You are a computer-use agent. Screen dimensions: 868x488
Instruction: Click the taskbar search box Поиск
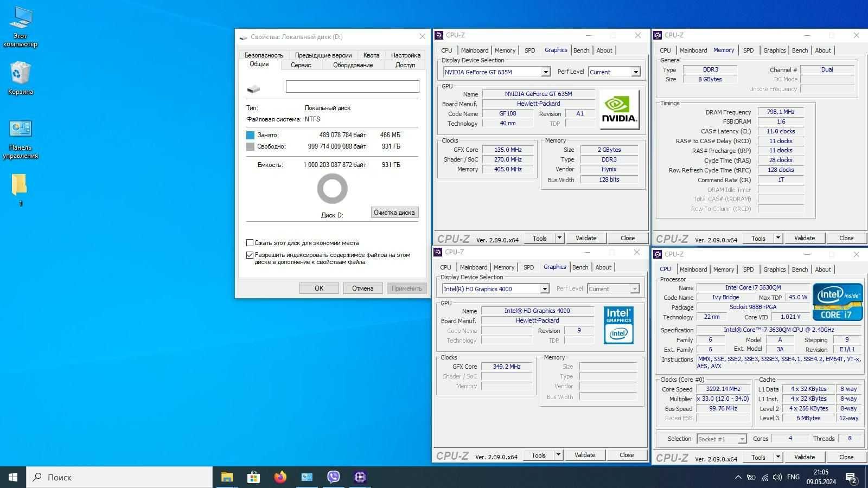(x=119, y=477)
